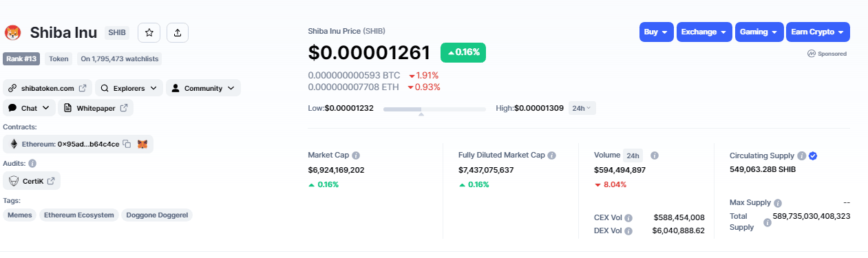Add token to MetaMask via fox icon
This screenshot has width=868, height=258.
click(x=142, y=144)
